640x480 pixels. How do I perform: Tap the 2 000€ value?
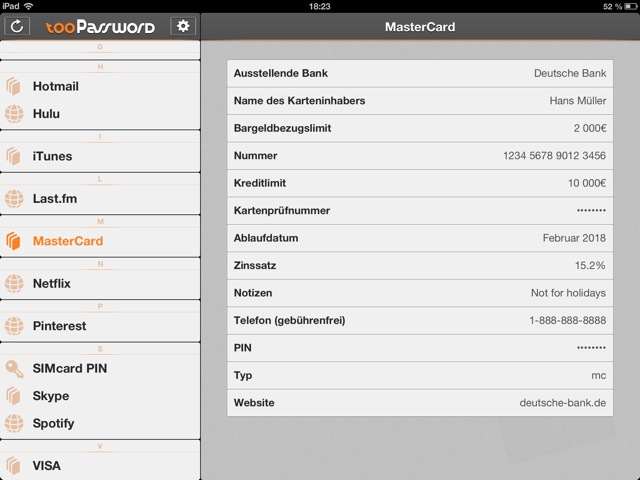tap(590, 128)
